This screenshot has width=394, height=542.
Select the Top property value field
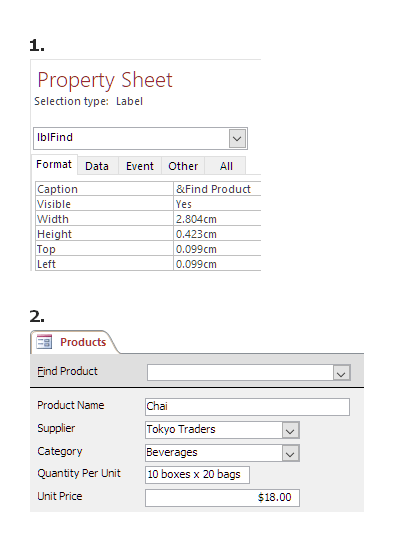pos(217,249)
